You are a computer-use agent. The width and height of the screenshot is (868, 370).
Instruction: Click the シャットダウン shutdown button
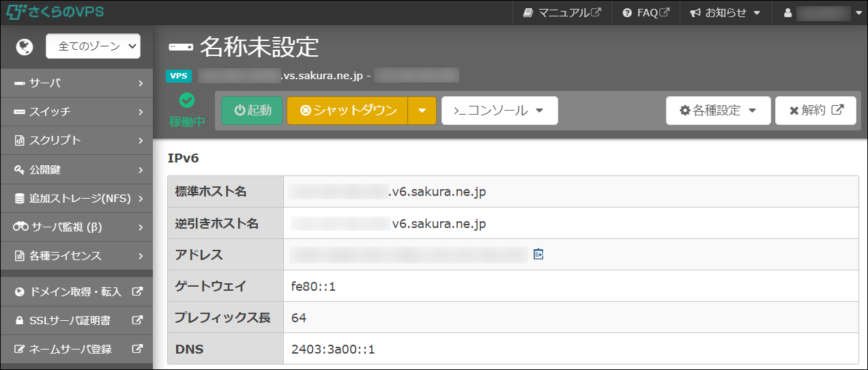[348, 111]
